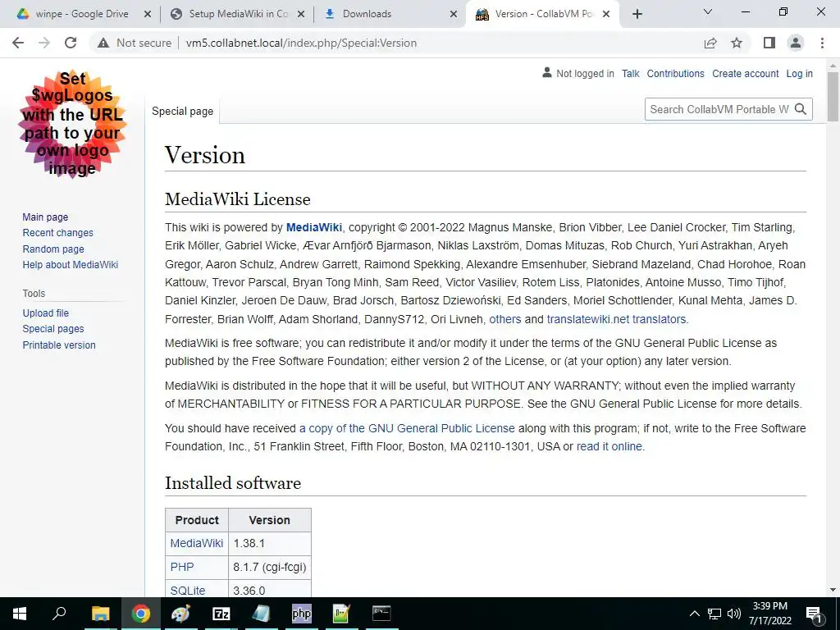
Task: Open Help about MediaWiki link
Action: click(71, 265)
